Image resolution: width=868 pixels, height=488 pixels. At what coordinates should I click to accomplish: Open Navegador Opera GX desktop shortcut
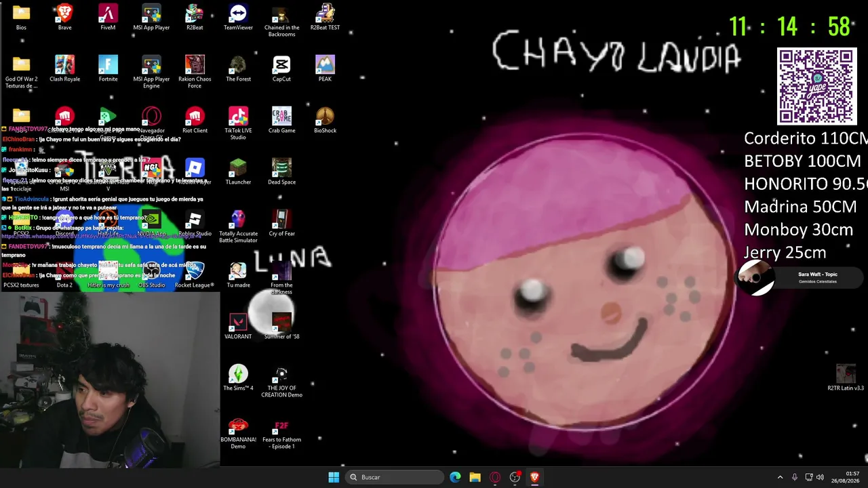[x=151, y=122]
